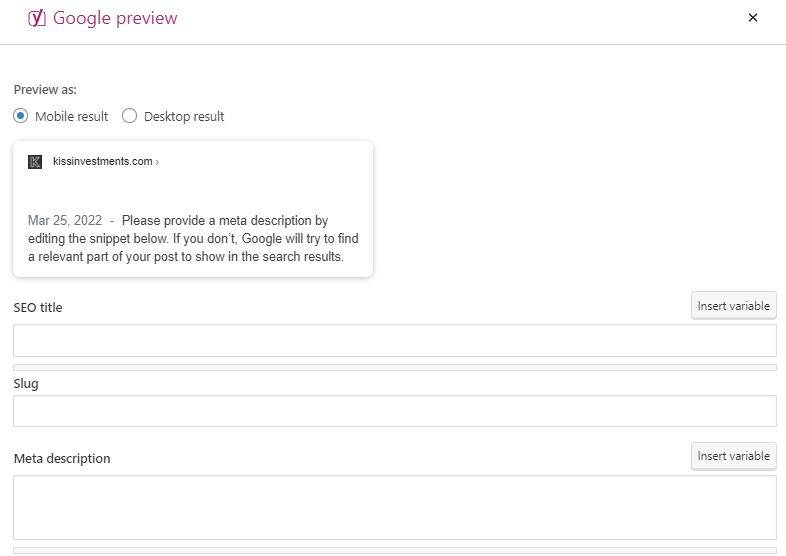Click the snippet description text in preview

(x=193, y=239)
